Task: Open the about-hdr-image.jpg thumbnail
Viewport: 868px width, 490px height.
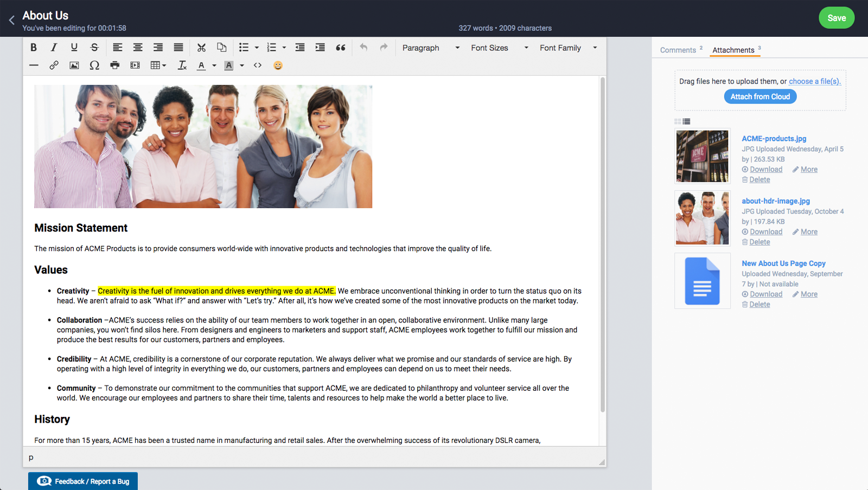Action: pyautogui.click(x=703, y=218)
